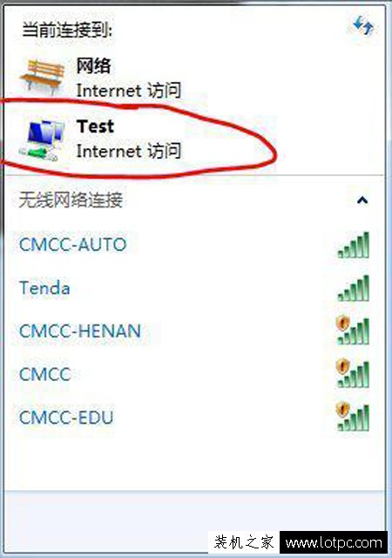Click the 当前连接到 header label
Screen dimensions: 392x558
click(67, 30)
